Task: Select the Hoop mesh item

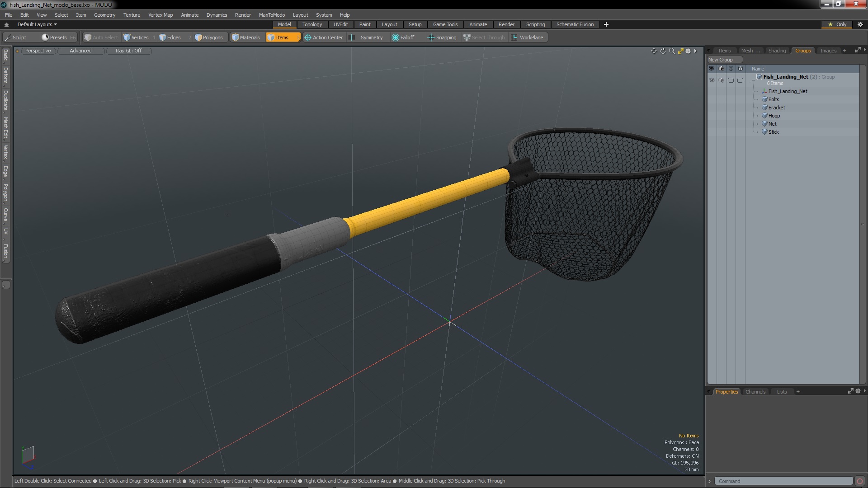Action: point(774,116)
